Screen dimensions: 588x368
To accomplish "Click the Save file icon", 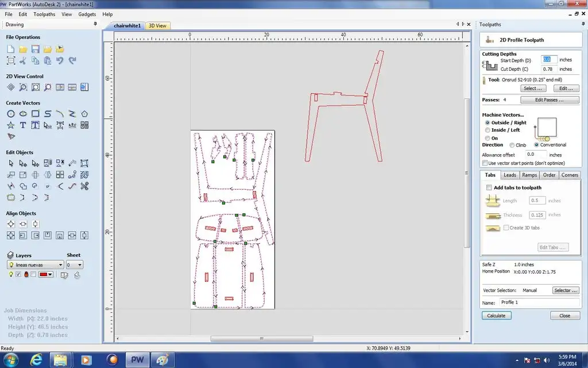I will point(35,49).
